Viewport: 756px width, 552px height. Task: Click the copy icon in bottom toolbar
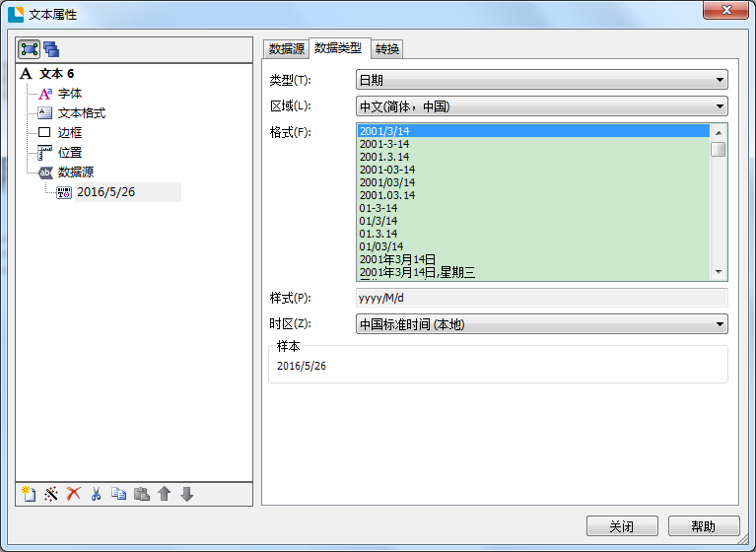[119, 494]
